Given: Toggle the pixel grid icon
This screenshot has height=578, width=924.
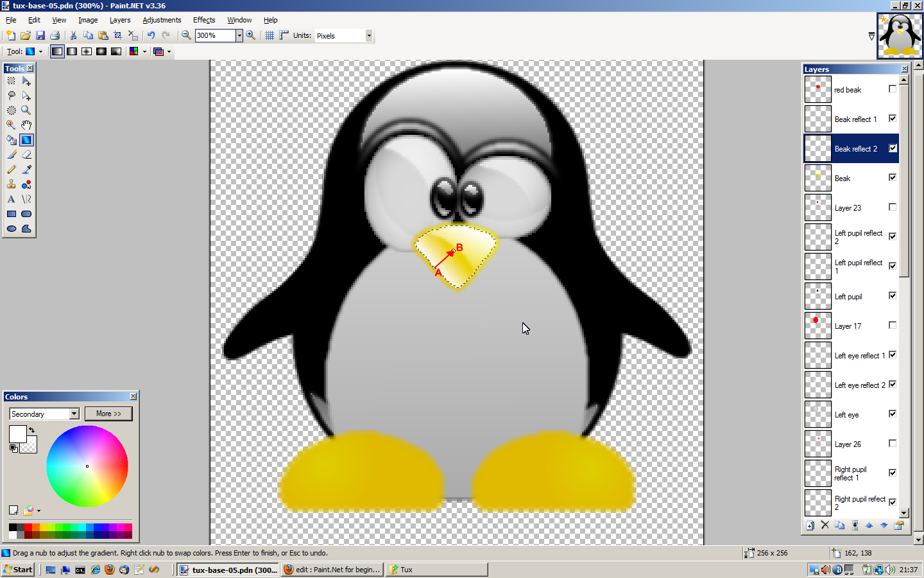Looking at the screenshot, I should pos(269,35).
